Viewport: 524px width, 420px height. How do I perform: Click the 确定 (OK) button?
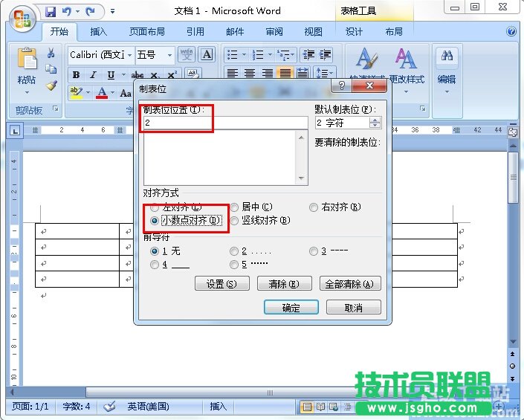tap(291, 308)
